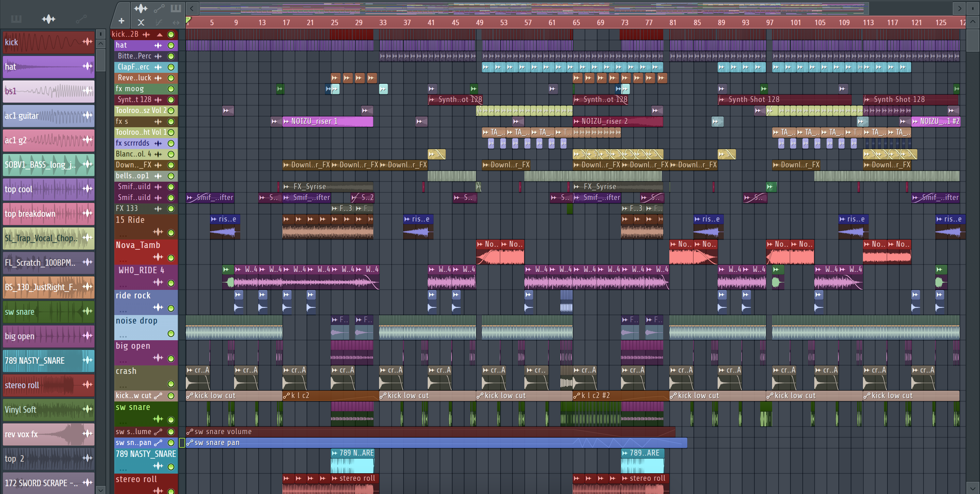
Task: Click waveform icon on picker rev vox fx item
Action: [87, 433]
